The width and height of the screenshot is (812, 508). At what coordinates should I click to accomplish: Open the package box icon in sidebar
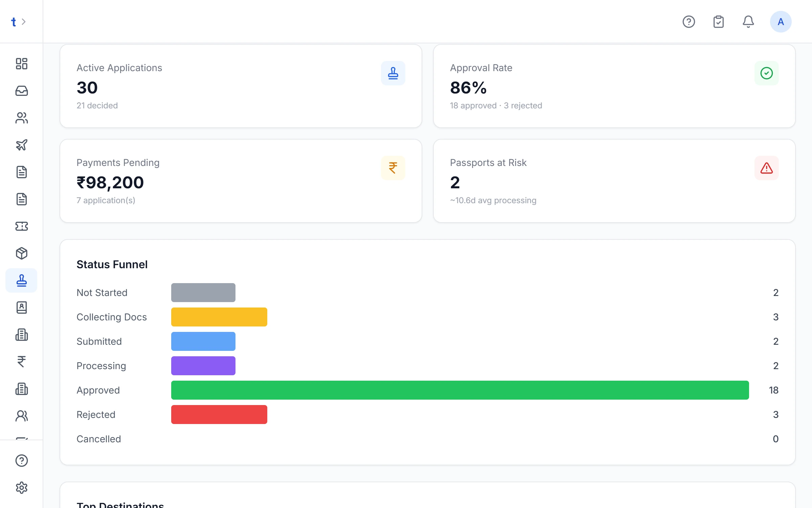21,253
